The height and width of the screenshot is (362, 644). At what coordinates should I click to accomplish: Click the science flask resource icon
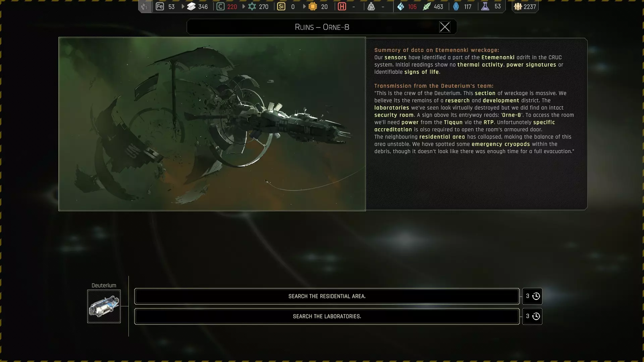[485, 6]
